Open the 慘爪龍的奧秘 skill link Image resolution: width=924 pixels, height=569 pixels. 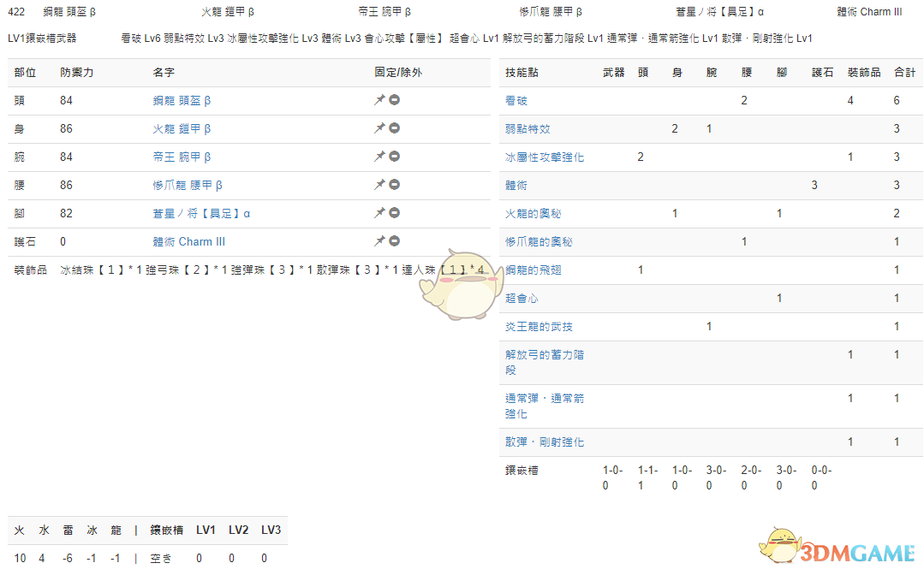pos(539,242)
